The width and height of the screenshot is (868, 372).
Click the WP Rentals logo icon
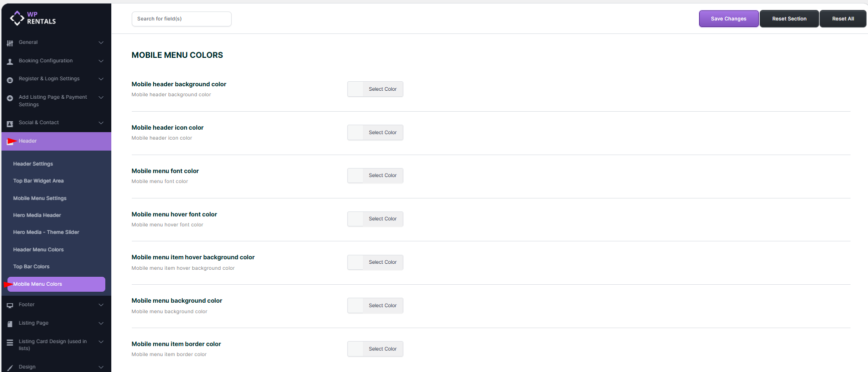pyautogui.click(x=17, y=18)
